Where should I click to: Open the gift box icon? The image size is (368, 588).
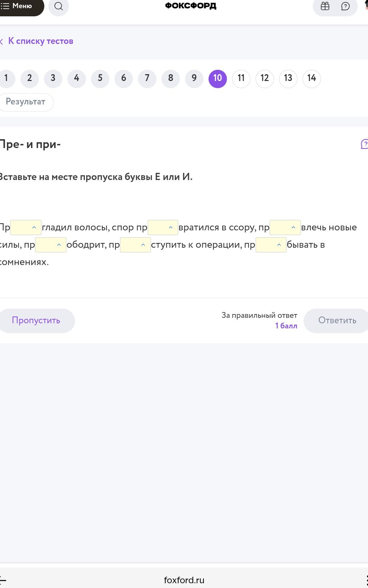point(325,6)
